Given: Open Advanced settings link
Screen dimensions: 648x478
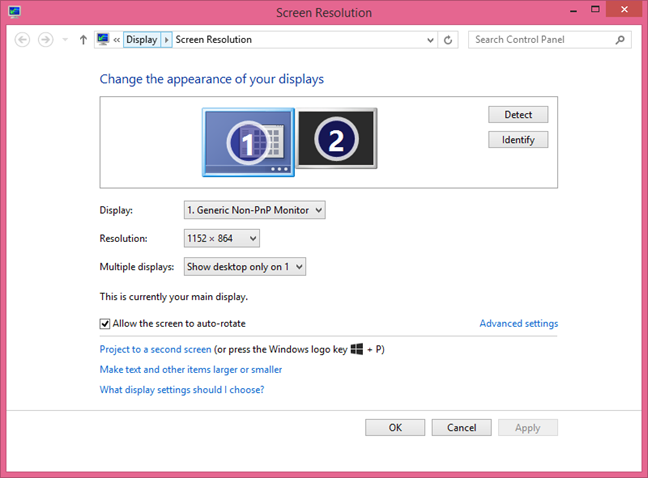Looking at the screenshot, I should click(519, 323).
